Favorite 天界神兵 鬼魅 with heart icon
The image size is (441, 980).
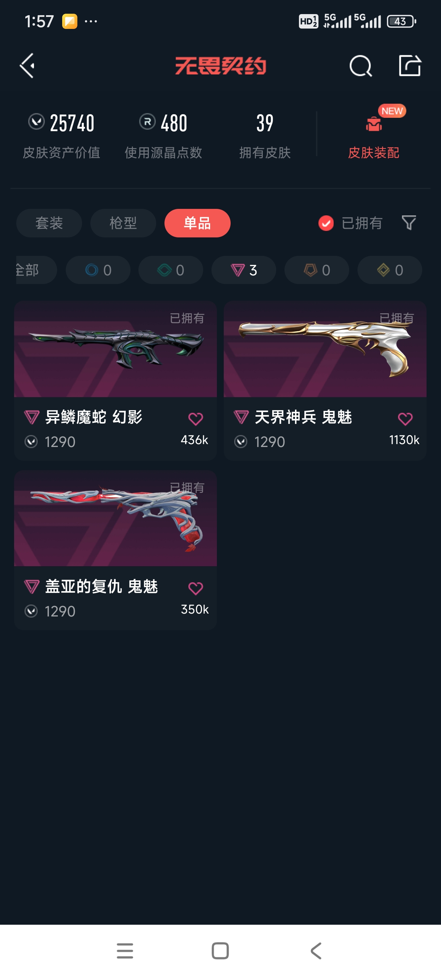pos(405,419)
